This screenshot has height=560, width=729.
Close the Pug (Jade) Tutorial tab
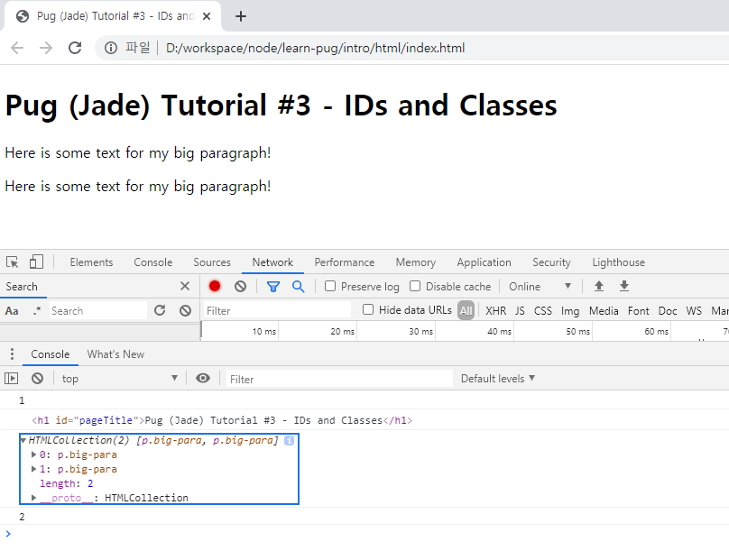point(207,16)
